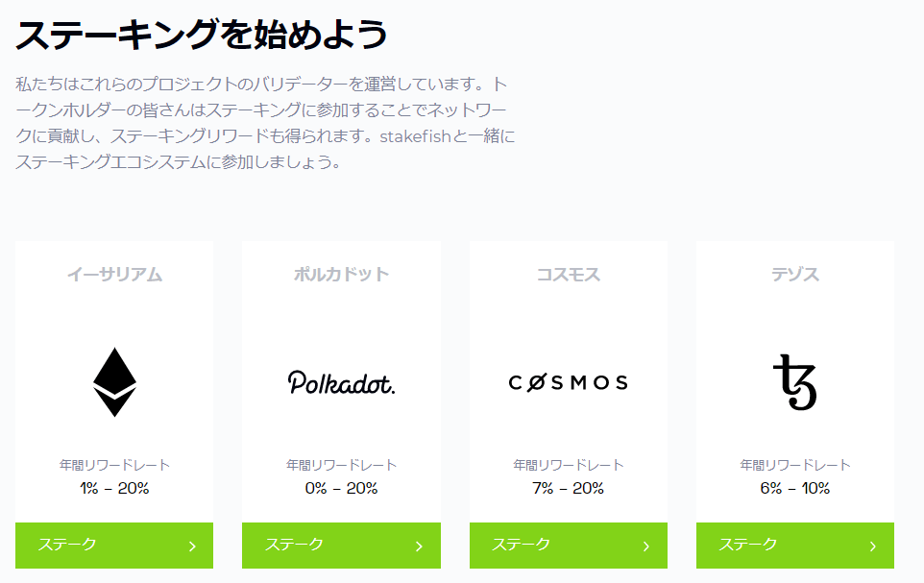This screenshot has width=924, height=583.
Task: Click Tezos's 6% – 10% reward rate
Action: (794, 488)
